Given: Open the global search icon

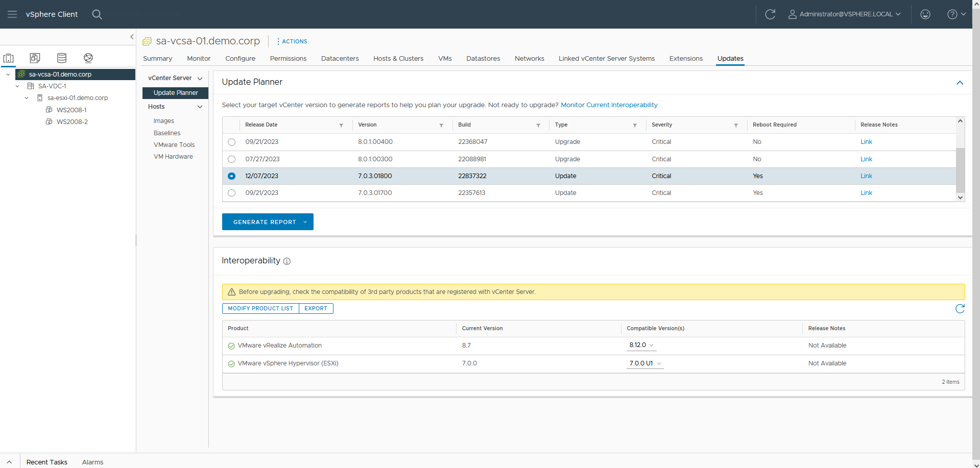Looking at the screenshot, I should 97,14.
